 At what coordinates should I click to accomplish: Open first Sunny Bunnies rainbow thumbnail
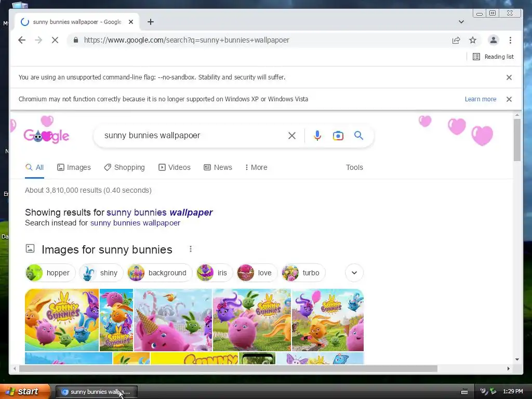pyautogui.click(x=62, y=320)
